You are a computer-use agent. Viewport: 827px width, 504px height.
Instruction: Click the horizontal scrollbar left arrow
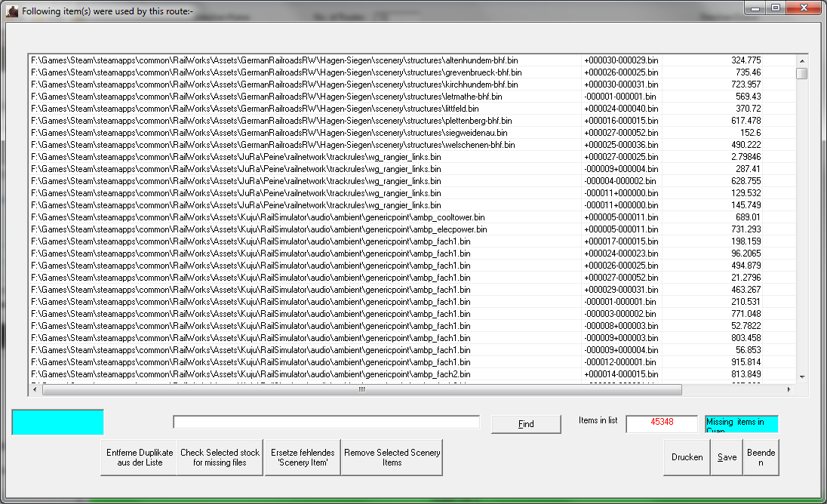(x=32, y=390)
